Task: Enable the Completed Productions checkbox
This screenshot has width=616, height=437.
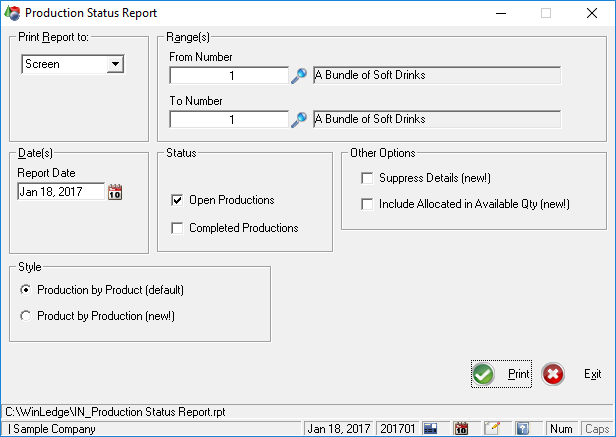Action: click(x=178, y=228)
